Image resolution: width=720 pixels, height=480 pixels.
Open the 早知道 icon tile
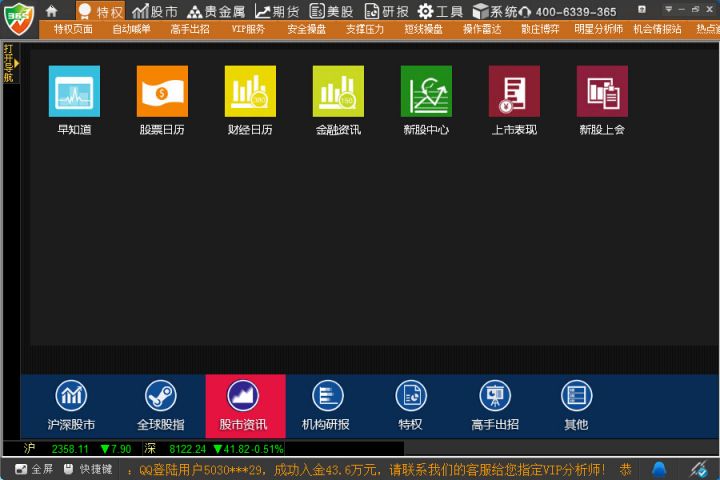coord(74,91)
